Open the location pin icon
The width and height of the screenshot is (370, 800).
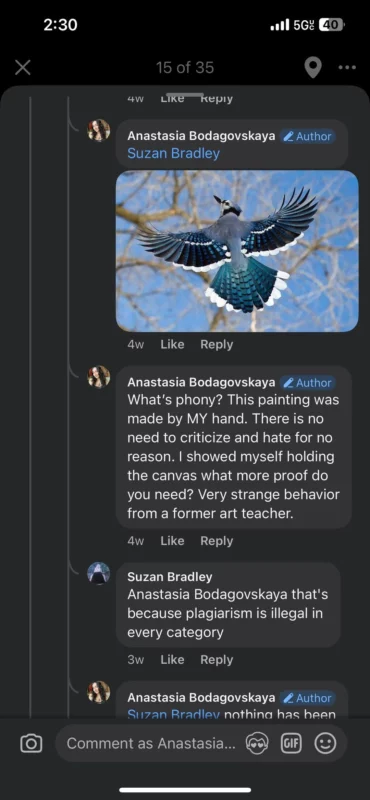tap(313, 67)
